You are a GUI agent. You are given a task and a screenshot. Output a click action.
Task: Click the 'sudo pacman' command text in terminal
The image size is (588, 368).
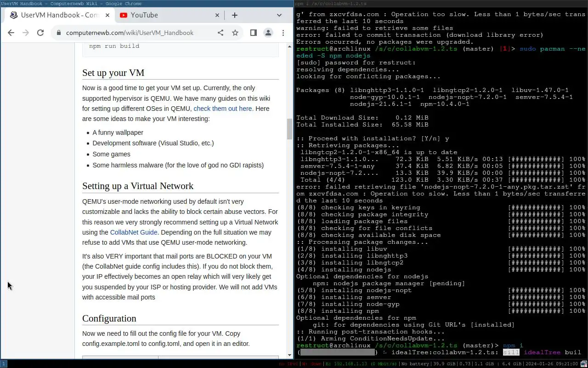tap(542, 49)
